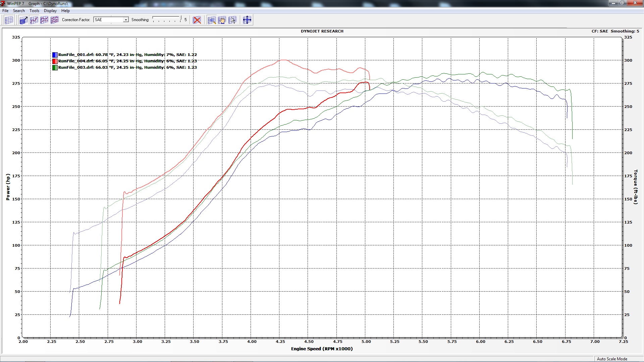Open the Help menu
The image size is (644, 362).
point(65,11)
